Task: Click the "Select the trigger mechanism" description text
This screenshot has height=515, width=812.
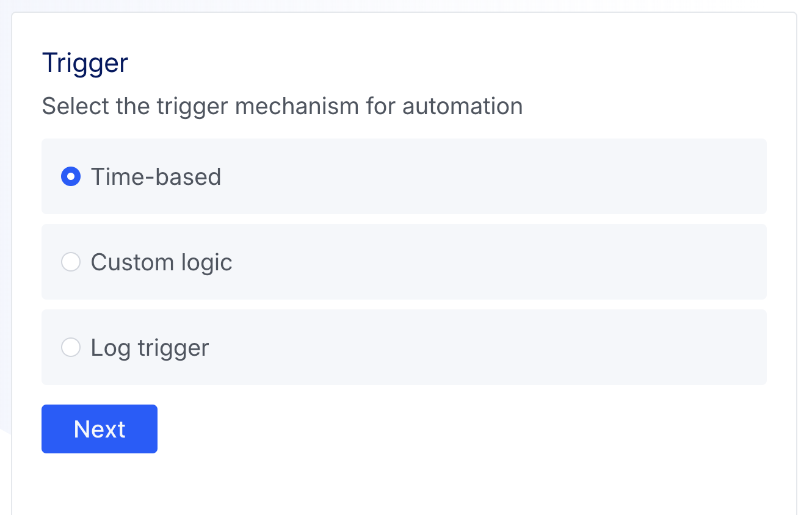Action: 282,106
